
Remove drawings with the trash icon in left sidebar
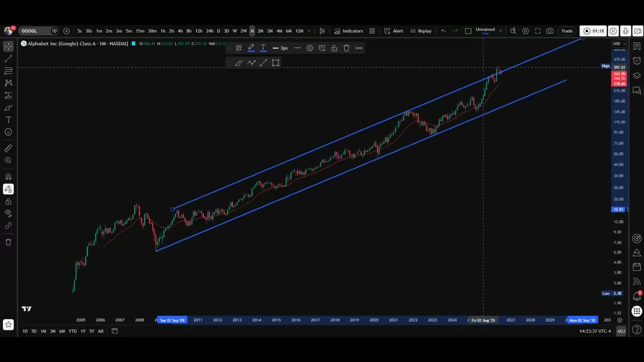pyautogui.click(x=8, y=242)
